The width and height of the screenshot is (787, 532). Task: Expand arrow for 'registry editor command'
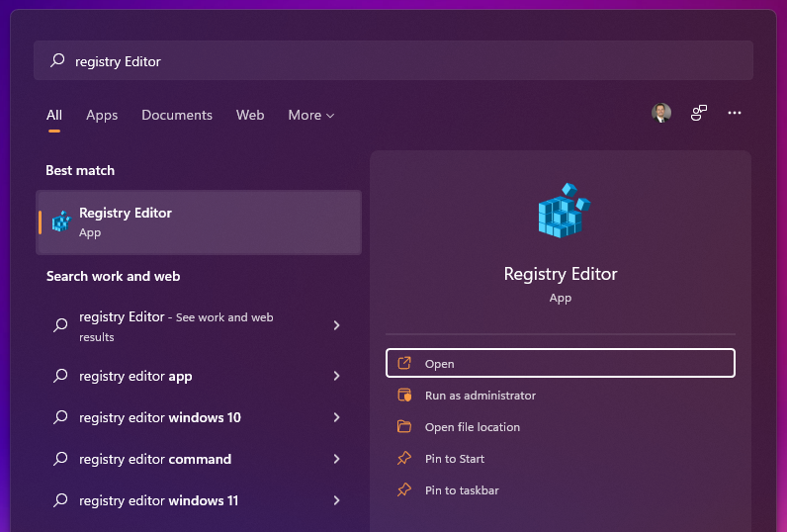337,459
